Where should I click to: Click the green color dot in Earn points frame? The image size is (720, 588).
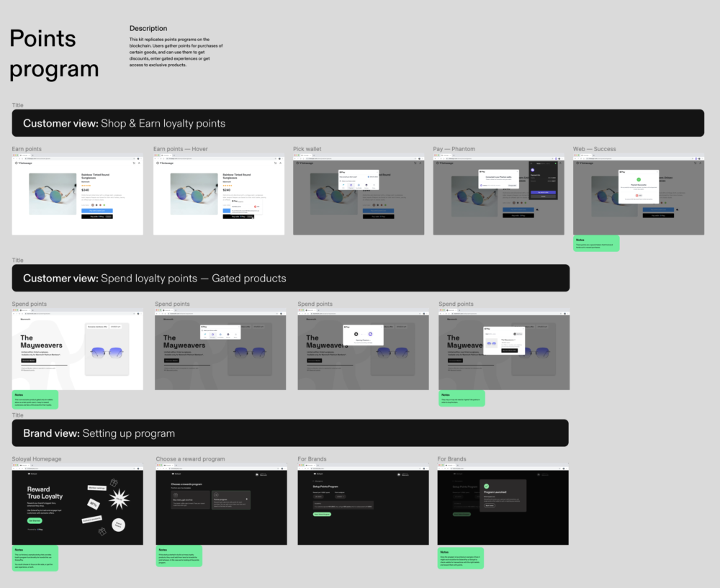(104, 205)
